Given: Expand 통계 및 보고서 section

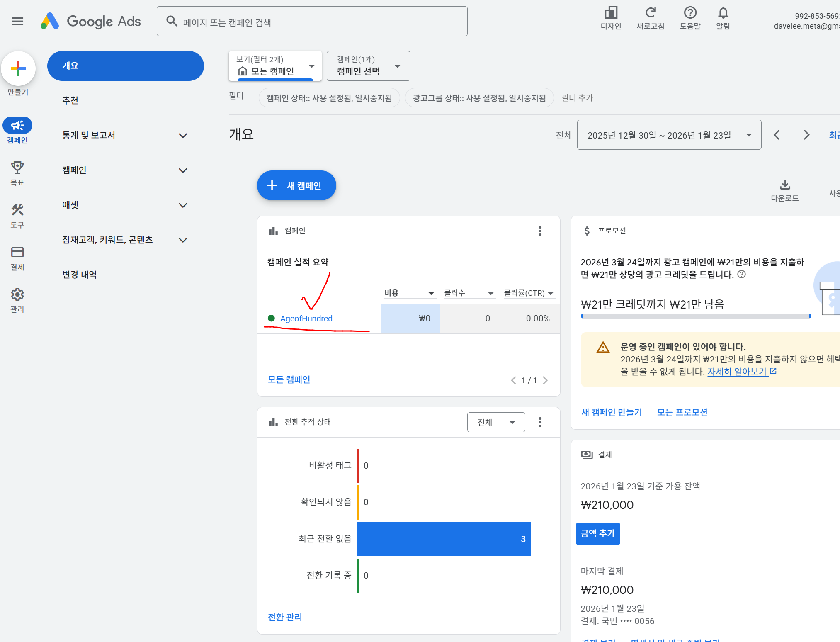Looking at the screenshot, I should pos(183,136).
